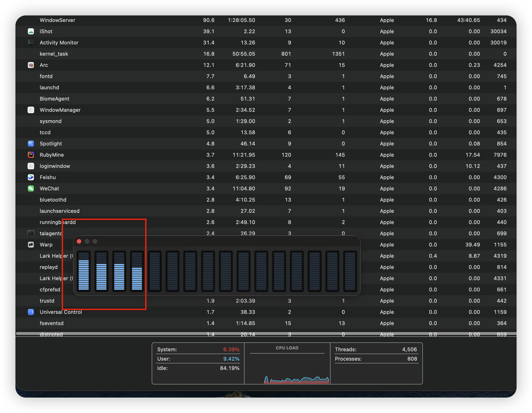Click the WeChat app icon
The height and width of the screenshot is (413, 532).
point(31,188)
